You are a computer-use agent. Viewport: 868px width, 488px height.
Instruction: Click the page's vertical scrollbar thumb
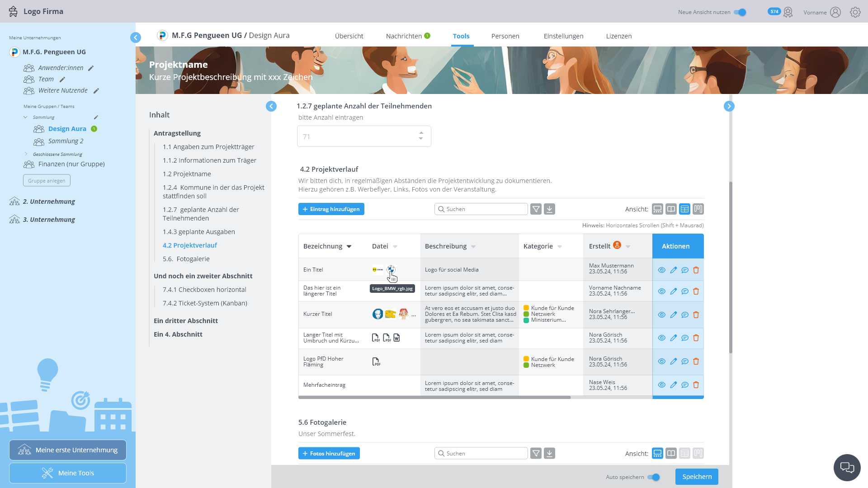(731, 267)
